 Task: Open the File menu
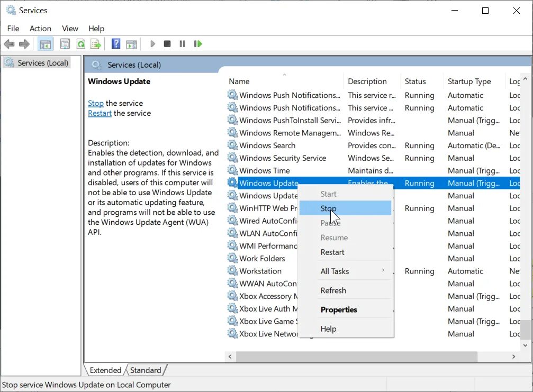tap(13, 29)
